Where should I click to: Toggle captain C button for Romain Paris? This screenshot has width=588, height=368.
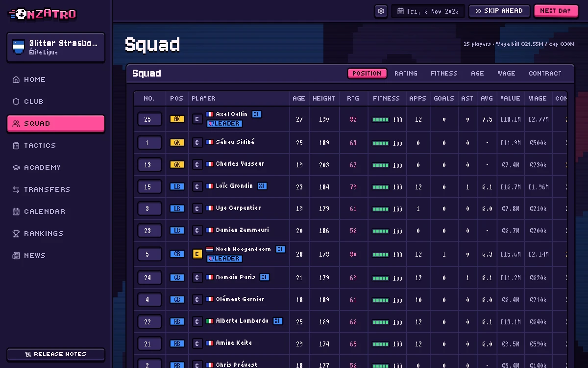click(197, 278)
